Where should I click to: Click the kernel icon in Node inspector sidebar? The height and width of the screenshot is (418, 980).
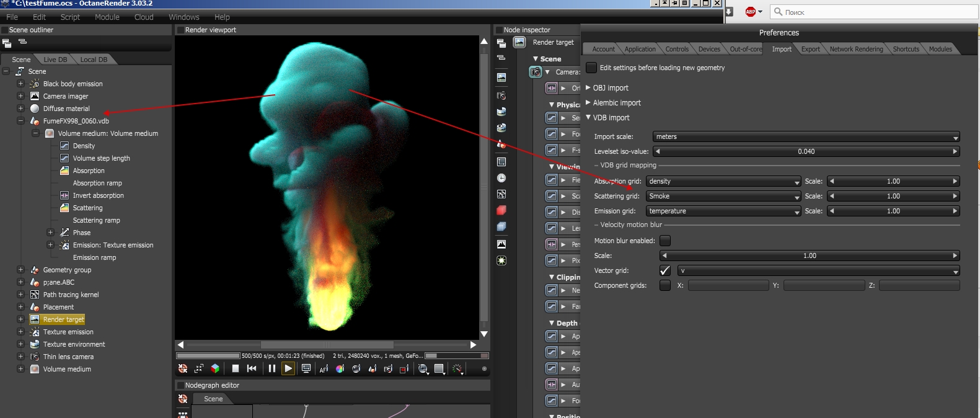coord(501,194)
